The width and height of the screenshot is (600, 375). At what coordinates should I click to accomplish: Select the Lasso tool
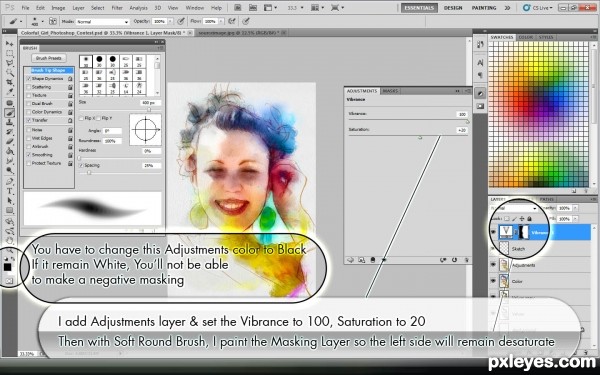click(x=9, y=63)
